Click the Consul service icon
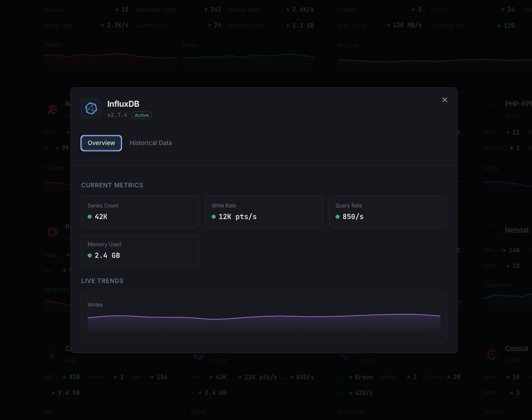The height and width of the screenshot is (420, 532). click(x=492, y=354)
